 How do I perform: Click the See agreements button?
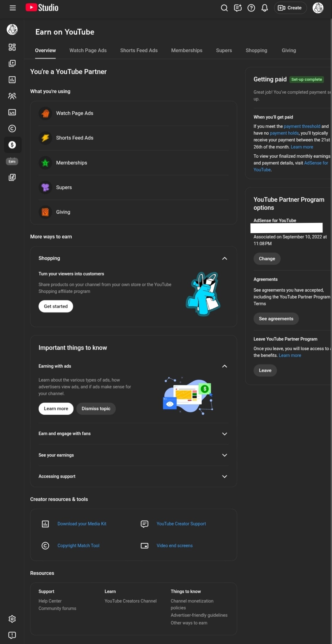276,319
